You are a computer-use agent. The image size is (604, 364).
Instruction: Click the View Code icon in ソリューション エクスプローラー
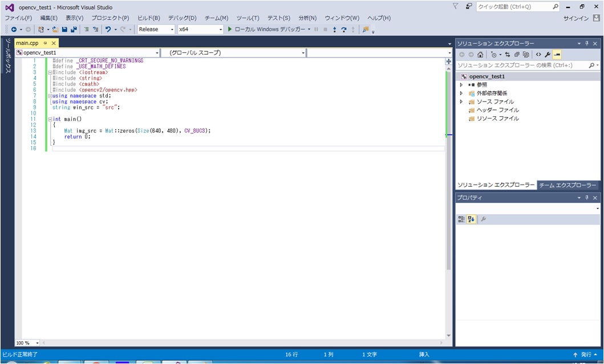538,55
